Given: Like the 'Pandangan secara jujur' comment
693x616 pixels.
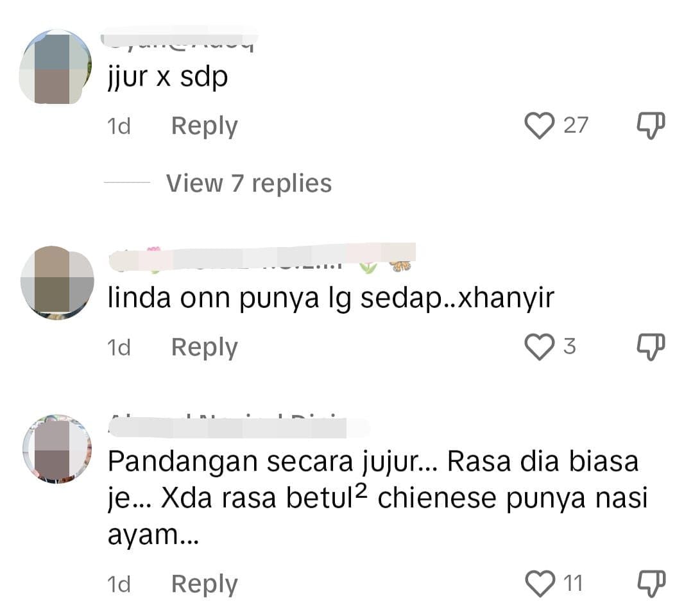Looking at the screenshot, I should (539, 583).
